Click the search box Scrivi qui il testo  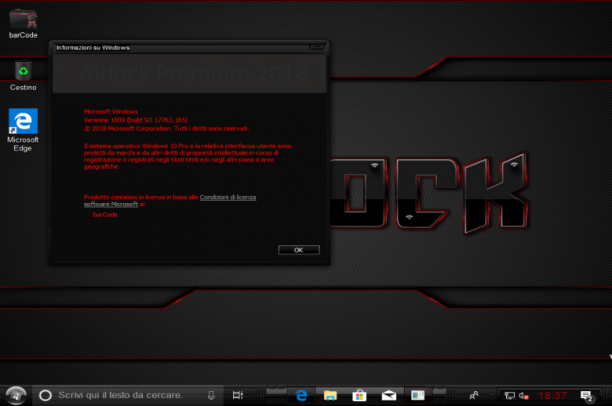tap(127, 395)
